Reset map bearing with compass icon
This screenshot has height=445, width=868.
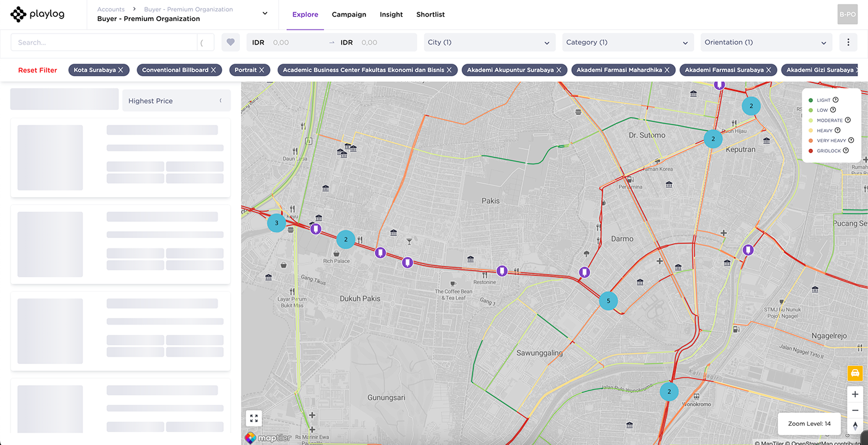(855, 426)
